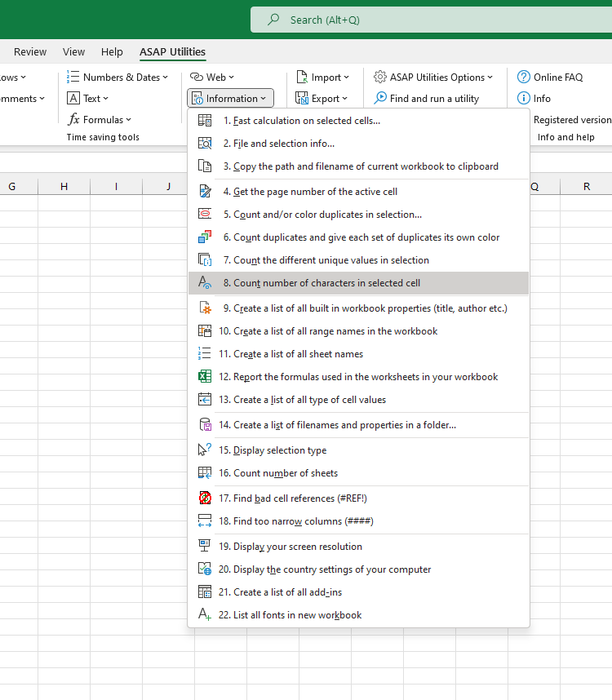Click the country settings globe icon
612x700 pixels.
205,569
